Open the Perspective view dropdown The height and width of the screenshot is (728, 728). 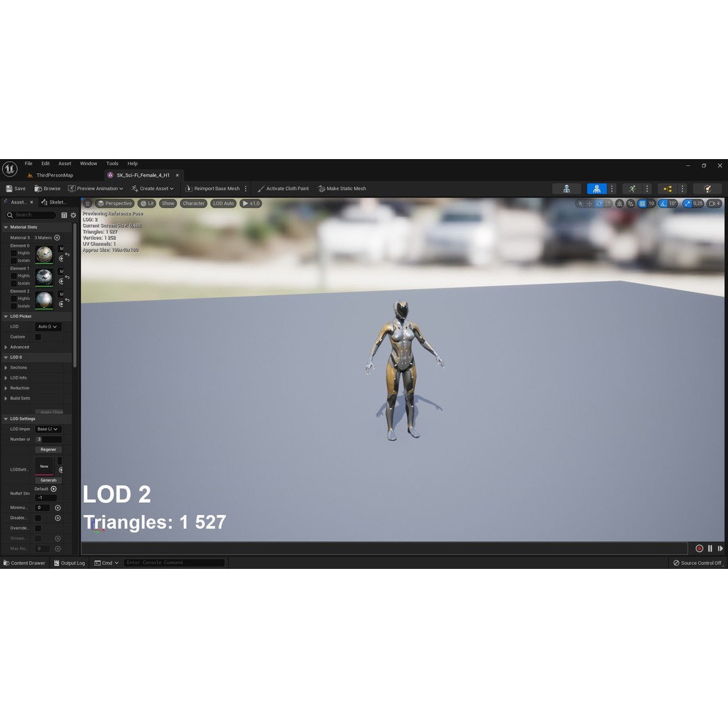[115, 204]
